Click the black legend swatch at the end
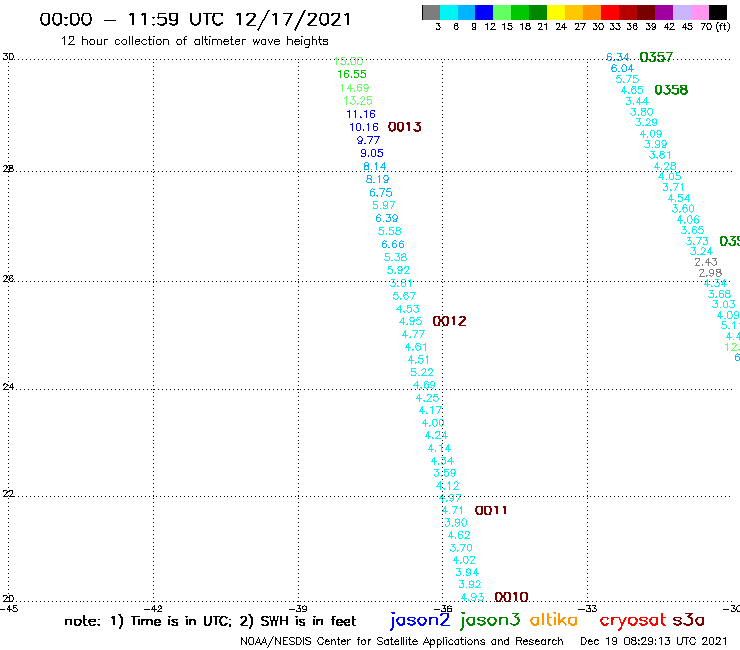Image resolution: width=740 pixels, height=650 pixels. (x=718, y=12)
